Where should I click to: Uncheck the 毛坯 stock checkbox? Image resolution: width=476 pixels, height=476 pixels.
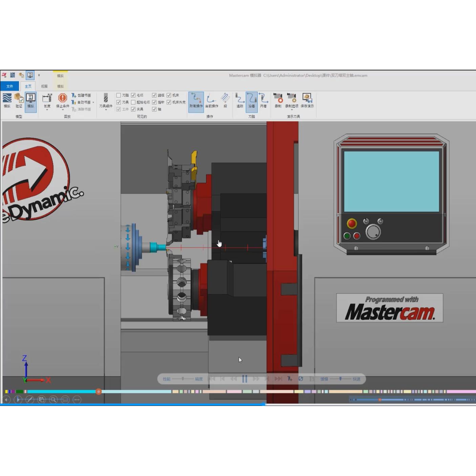click(133, 95)
